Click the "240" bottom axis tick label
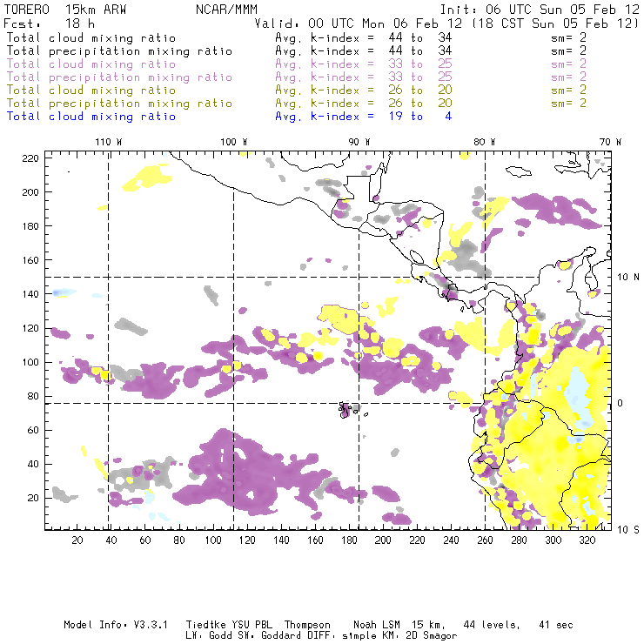Image resolution: width=644 pixels, height=644 pixels. [451, 540]
